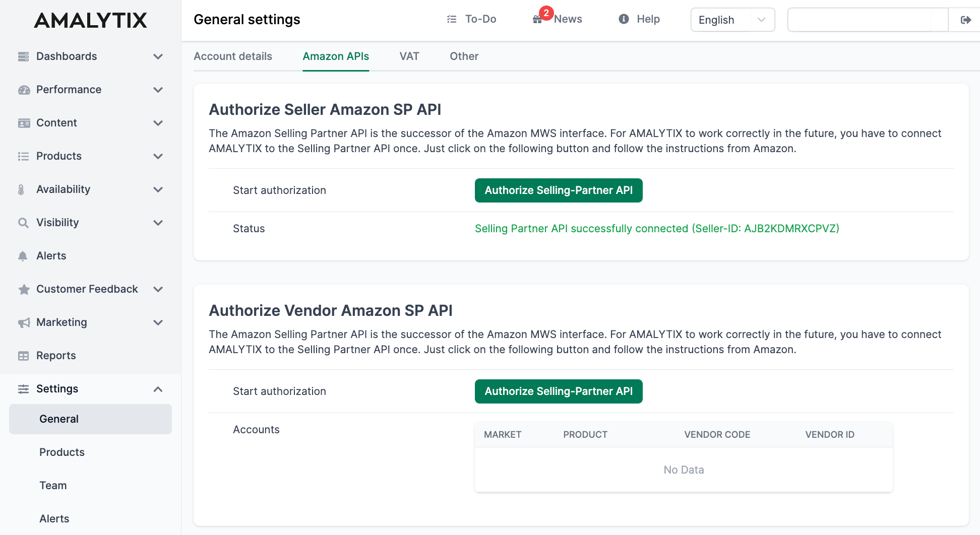Click the Marketing megaphone icon
This screenshot has width=980, height=535.
click(23, 322)
